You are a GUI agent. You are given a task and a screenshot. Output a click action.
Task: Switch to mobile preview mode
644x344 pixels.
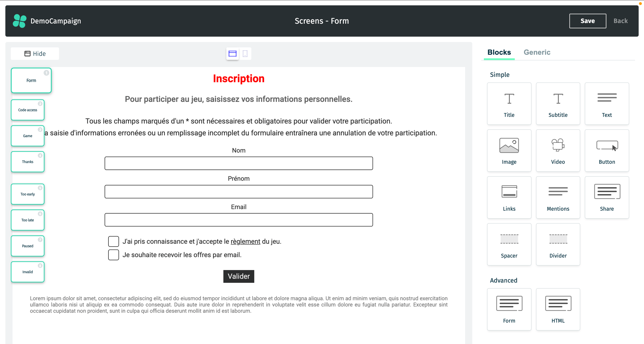[245, 54]
